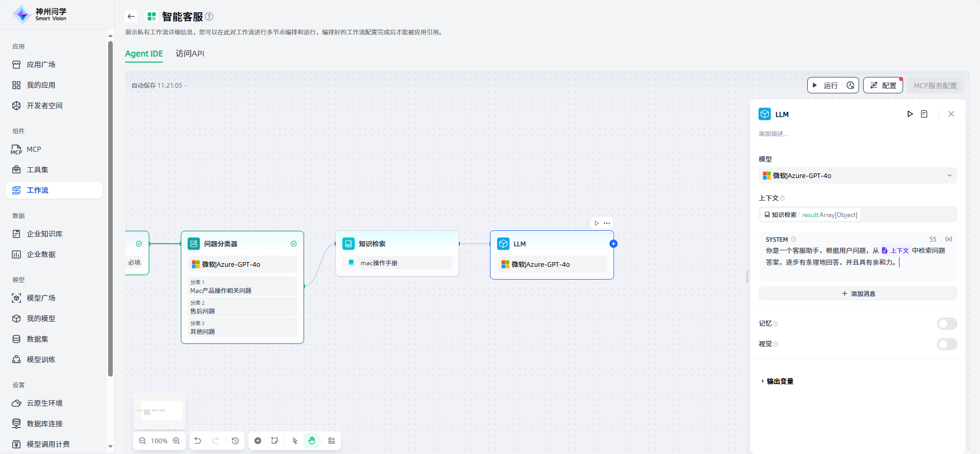Screen dimensions: 980x454
Task: Click the back arrow beside 智能客服
Action: 131,16
